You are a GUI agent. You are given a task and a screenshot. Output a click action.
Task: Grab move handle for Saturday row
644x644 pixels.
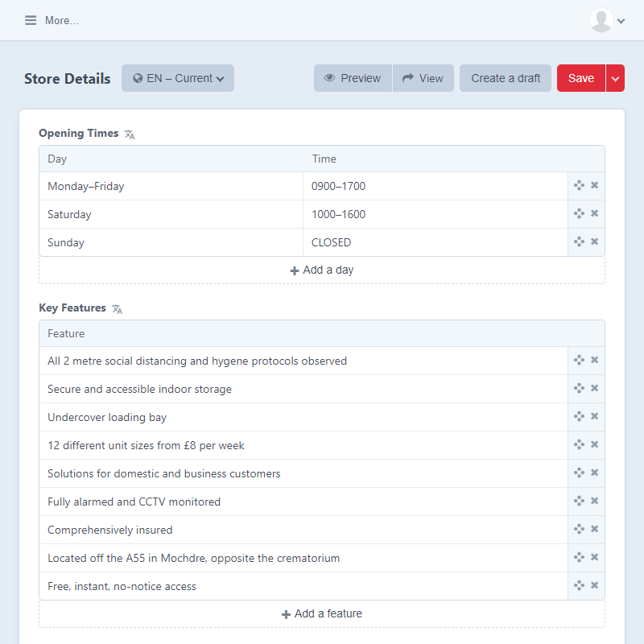[x=579, y=213]
